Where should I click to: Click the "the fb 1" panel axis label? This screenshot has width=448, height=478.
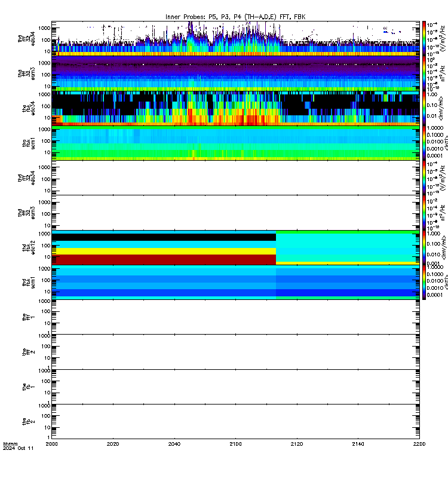pos(29,387)
